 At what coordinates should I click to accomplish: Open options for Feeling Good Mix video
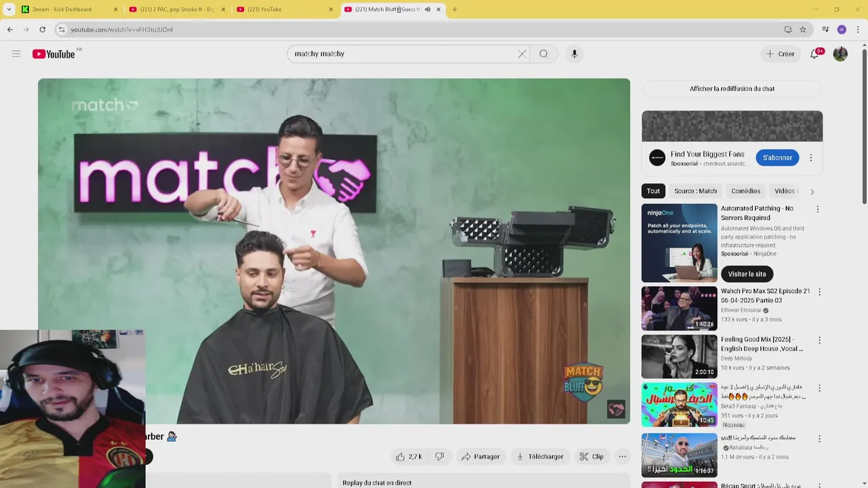819,340
